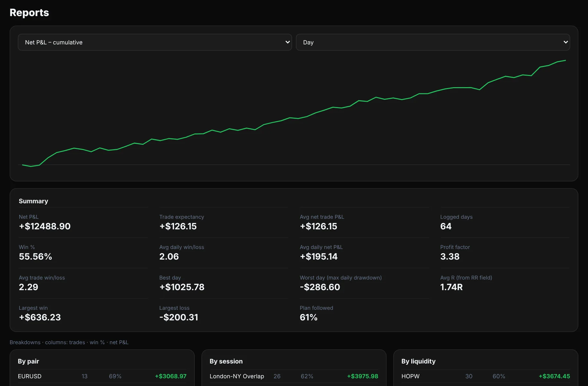Click Avg trade win/loss value 2.29
Screen dimensions: 588x386
(x=29, y=287)
